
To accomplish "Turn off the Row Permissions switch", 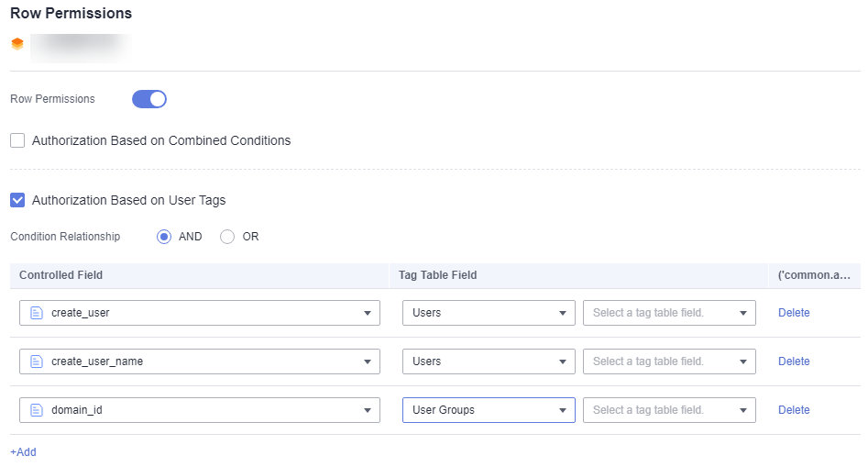I will pos(149,99).
